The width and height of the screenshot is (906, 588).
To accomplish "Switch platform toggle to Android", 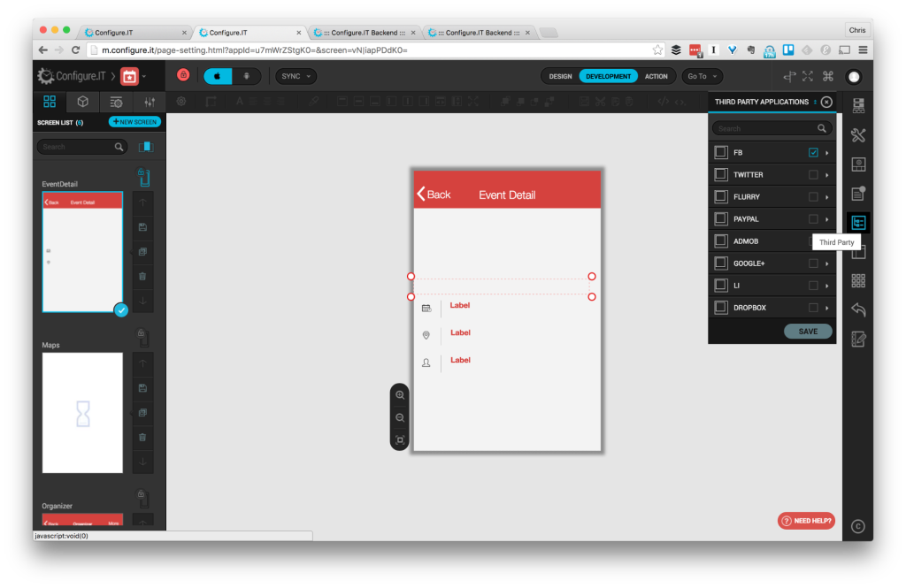I will [x=246, y=76].
